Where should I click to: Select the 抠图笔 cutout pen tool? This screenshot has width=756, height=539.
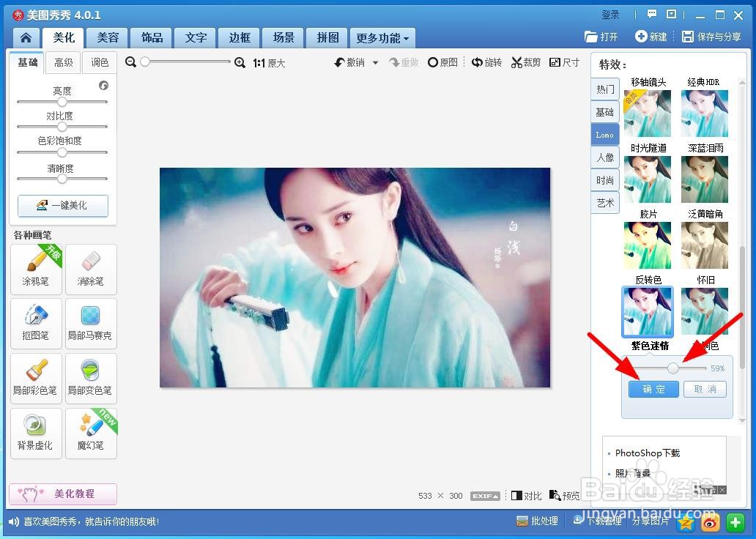pyautogui.click(x=36, y=324)
